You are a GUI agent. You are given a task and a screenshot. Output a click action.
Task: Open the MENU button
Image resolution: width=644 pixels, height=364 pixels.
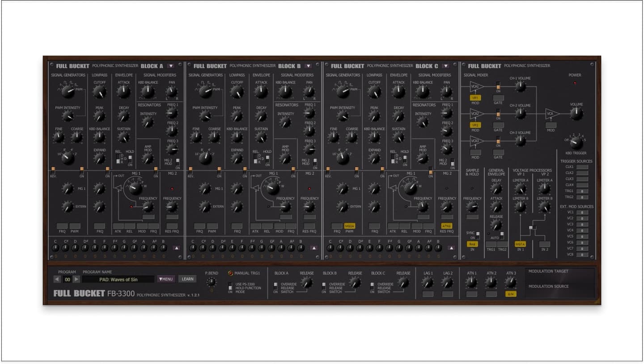pyautogui.click(x=166, y=279)
